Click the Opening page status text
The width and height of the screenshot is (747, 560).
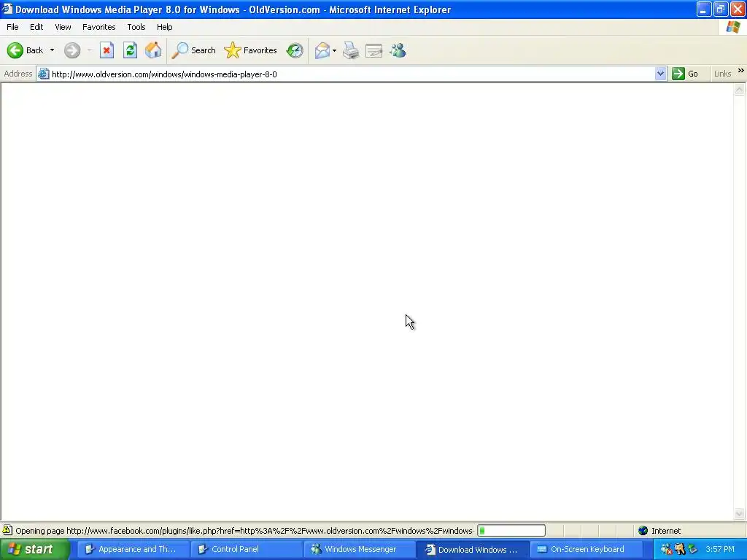(244, 531)
